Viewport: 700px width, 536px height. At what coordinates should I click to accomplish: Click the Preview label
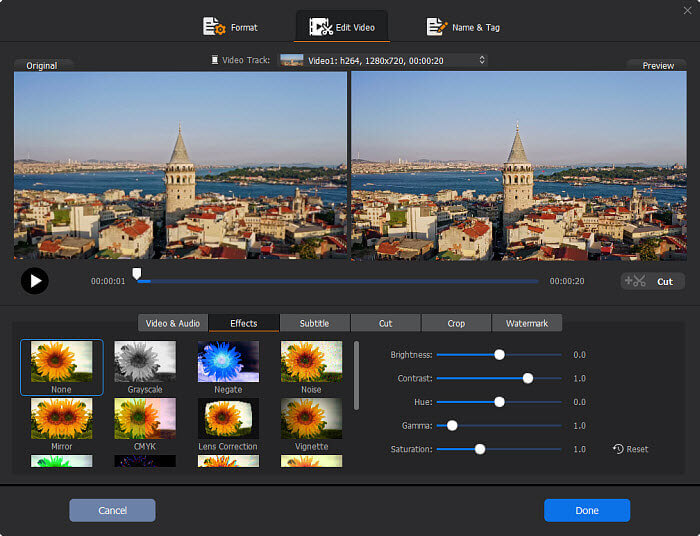(x=658, y=66)
